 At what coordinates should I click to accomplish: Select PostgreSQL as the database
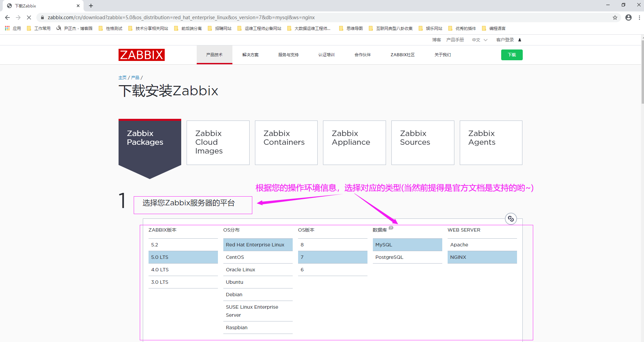point(389,257)
